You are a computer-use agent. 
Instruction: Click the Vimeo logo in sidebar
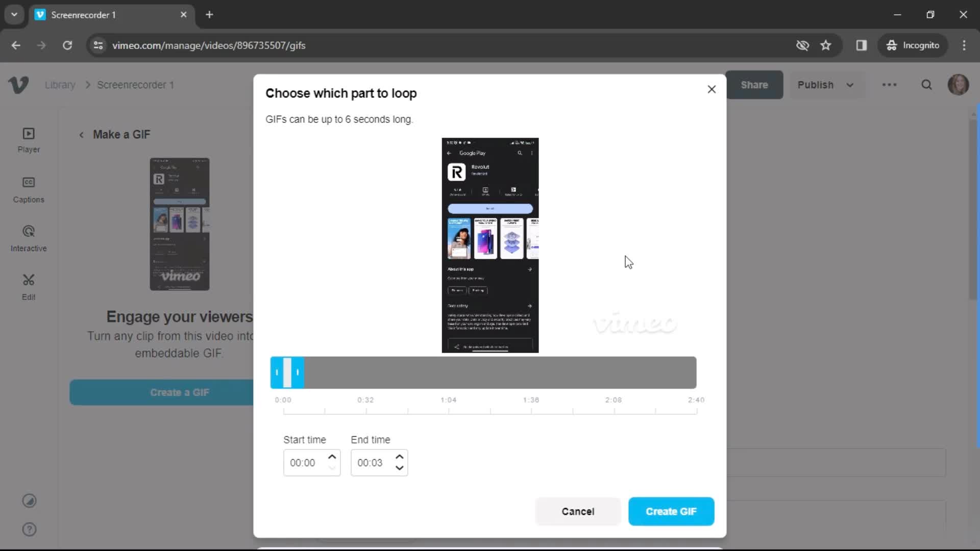point(18,85)
